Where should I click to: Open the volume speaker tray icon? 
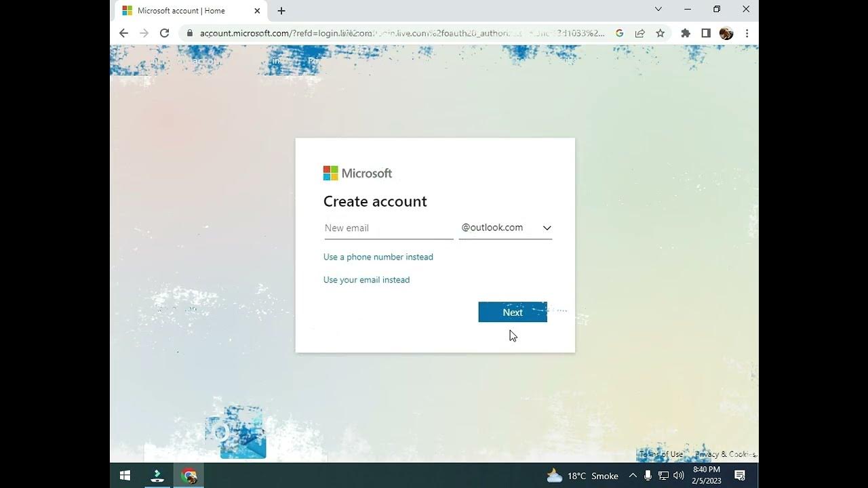pyautogui.click(x=679, y=476)
